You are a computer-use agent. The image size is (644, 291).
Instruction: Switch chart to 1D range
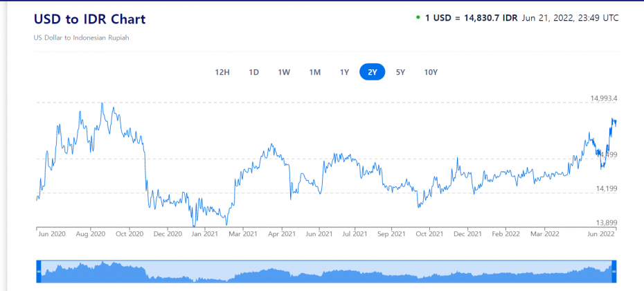[x=254, y=72]
